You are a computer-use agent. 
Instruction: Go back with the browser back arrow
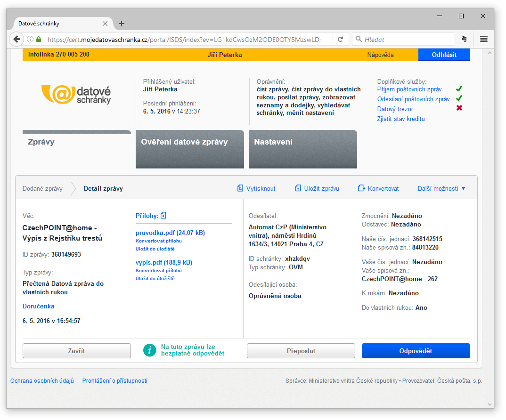point(16,40)
